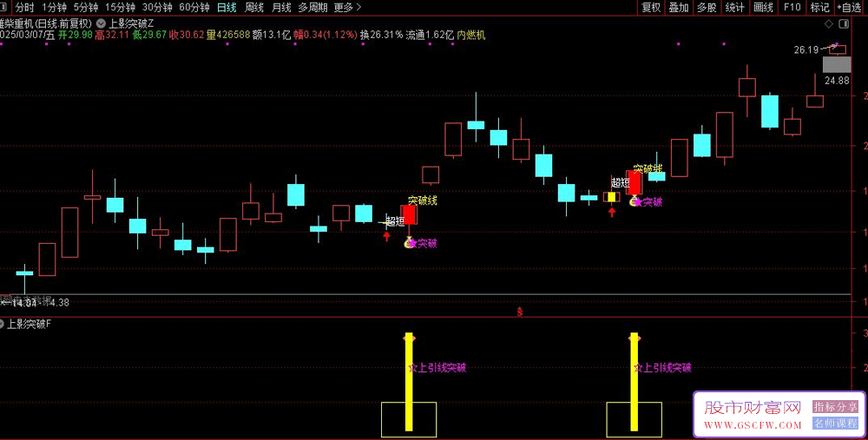Click the 高32.11 high price
The image size is (868, 440).
(112, 35)
